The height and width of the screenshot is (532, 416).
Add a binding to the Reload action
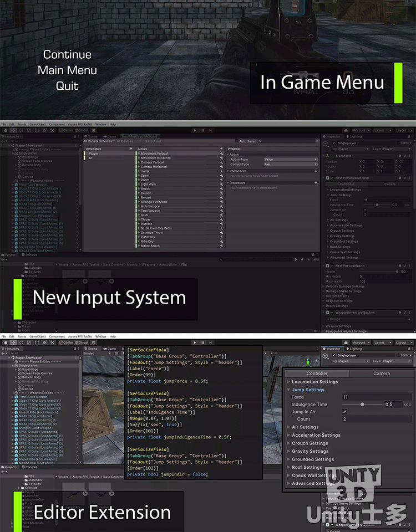pyautogui.click(x=221, y=197)
